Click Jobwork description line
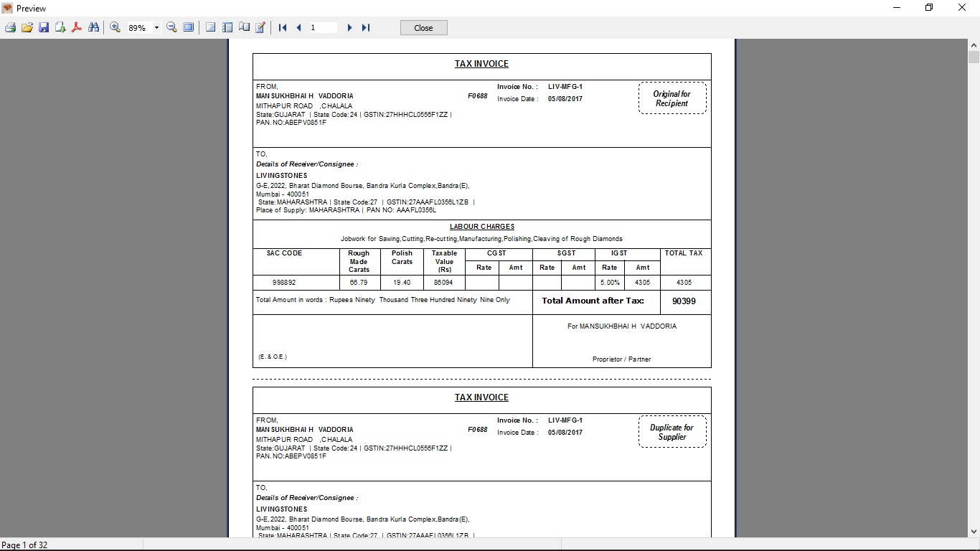The image size is (980, 551). click(481, 239)
